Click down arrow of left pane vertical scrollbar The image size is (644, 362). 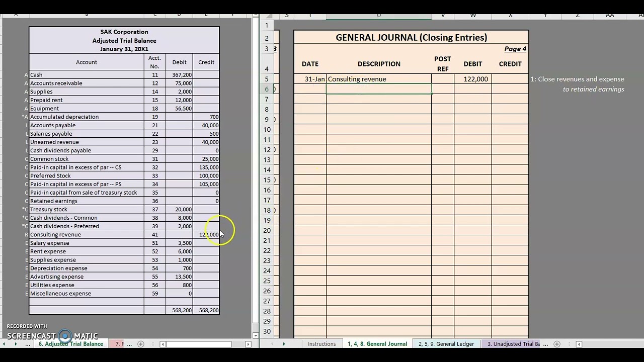[256, 335]
